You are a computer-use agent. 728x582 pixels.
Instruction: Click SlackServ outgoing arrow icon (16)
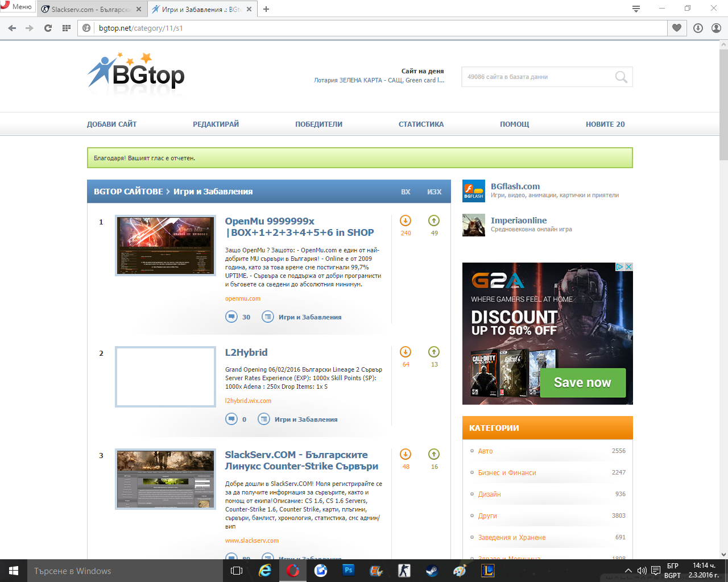pyautogui.click(x=434, y=454)
